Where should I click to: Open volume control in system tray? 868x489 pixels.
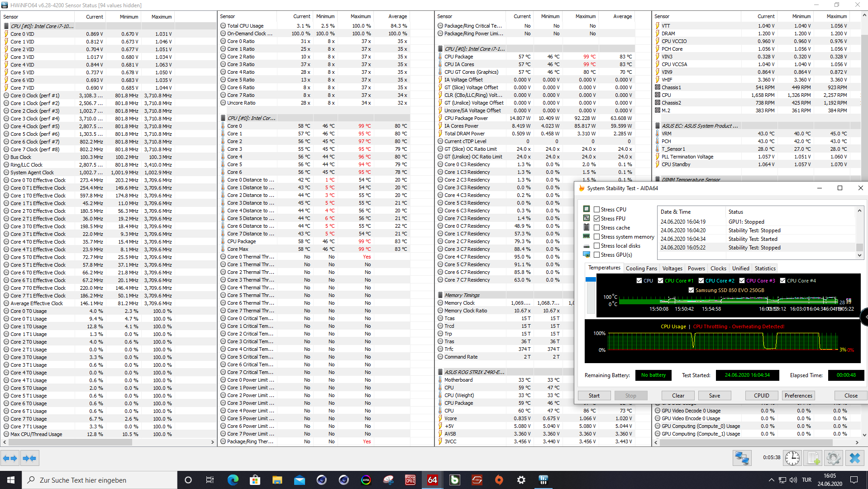(x=793, y=480)
